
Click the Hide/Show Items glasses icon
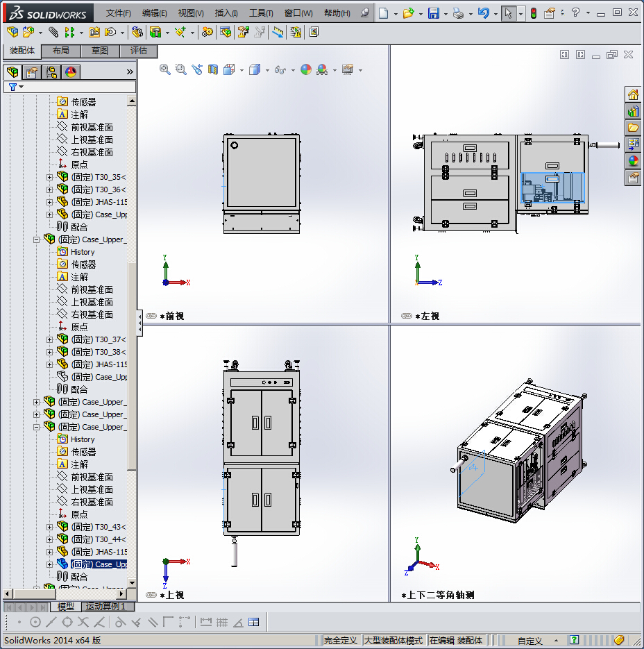280,70
